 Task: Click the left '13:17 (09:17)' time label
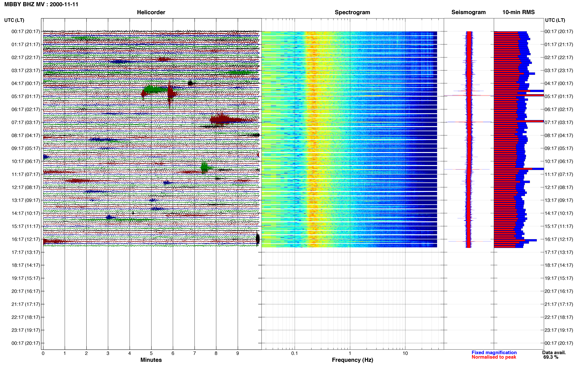point(26,200)
